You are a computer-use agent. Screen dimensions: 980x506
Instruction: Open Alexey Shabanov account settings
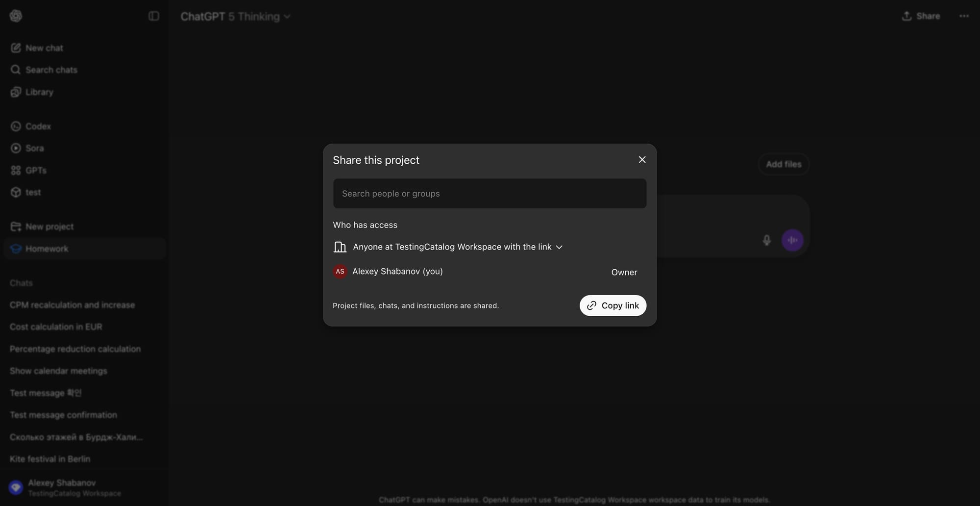tap(63, 487)
